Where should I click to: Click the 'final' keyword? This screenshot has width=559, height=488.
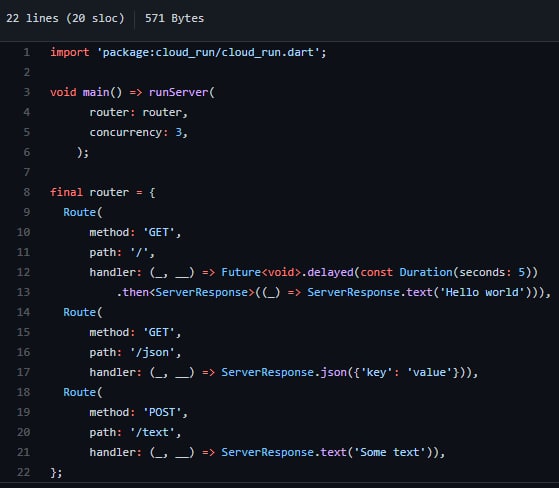pyautogui.click(x=66, y=192)
